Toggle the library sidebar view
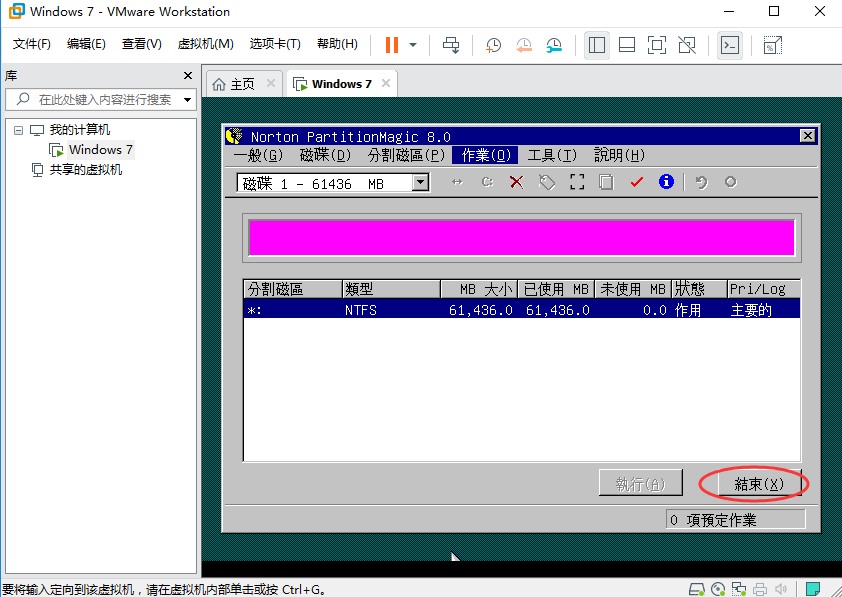Screen dimensions: 842x597 click(x=597, y=45)
